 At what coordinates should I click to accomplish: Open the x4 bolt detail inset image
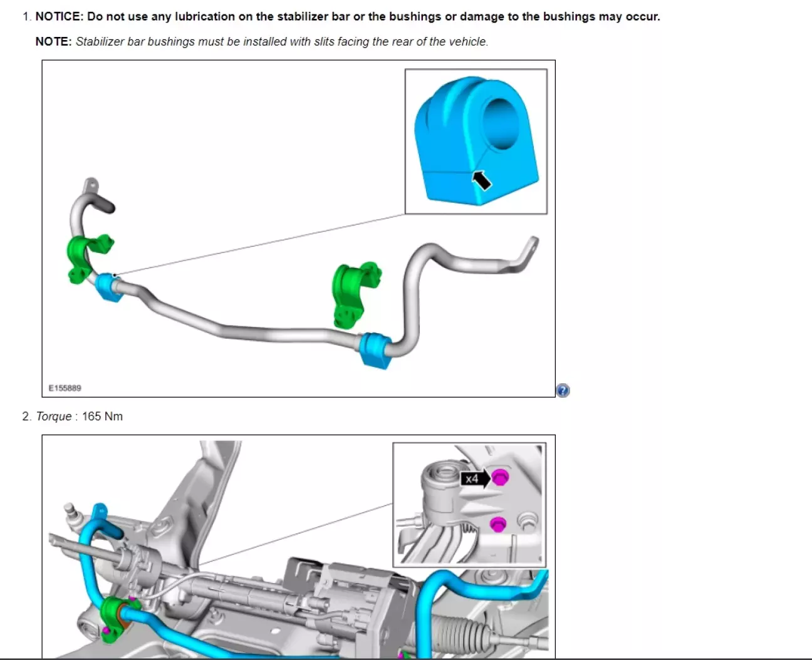point(469,505)
